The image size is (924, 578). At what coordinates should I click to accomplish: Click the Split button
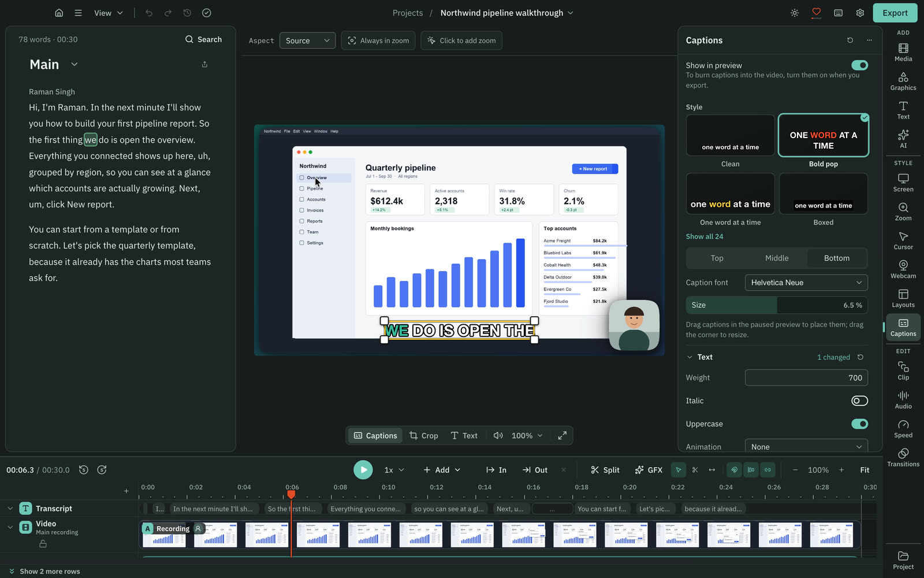point(605,470)
